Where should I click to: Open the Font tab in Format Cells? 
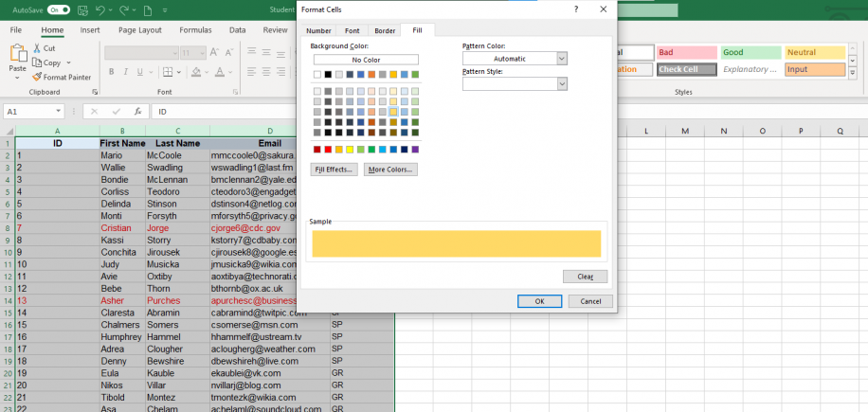[353, 31]
